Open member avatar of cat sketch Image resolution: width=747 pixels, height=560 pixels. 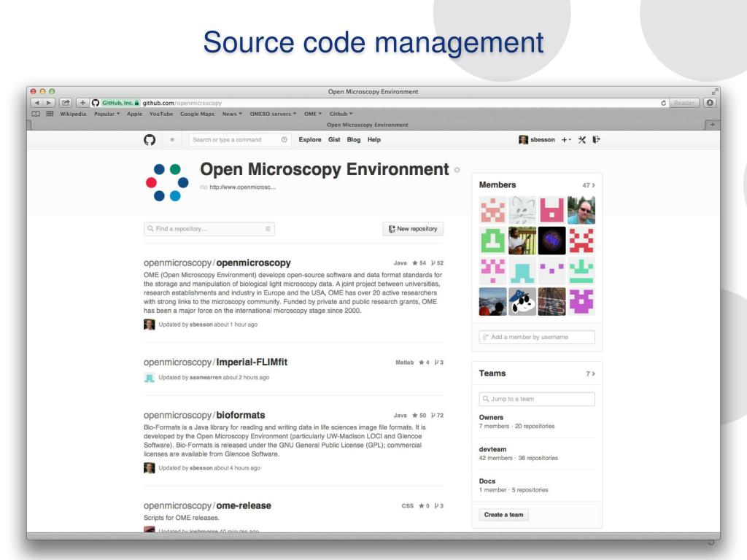(522, 210)
